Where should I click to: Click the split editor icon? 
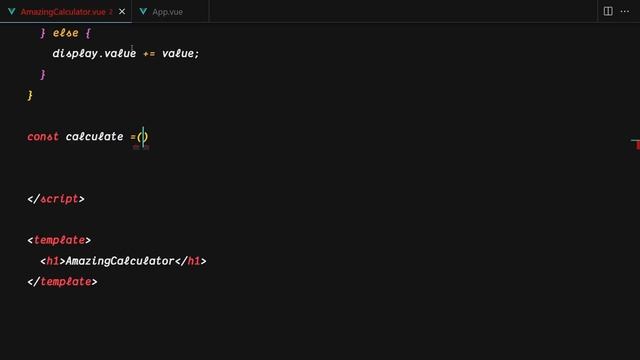608,11
